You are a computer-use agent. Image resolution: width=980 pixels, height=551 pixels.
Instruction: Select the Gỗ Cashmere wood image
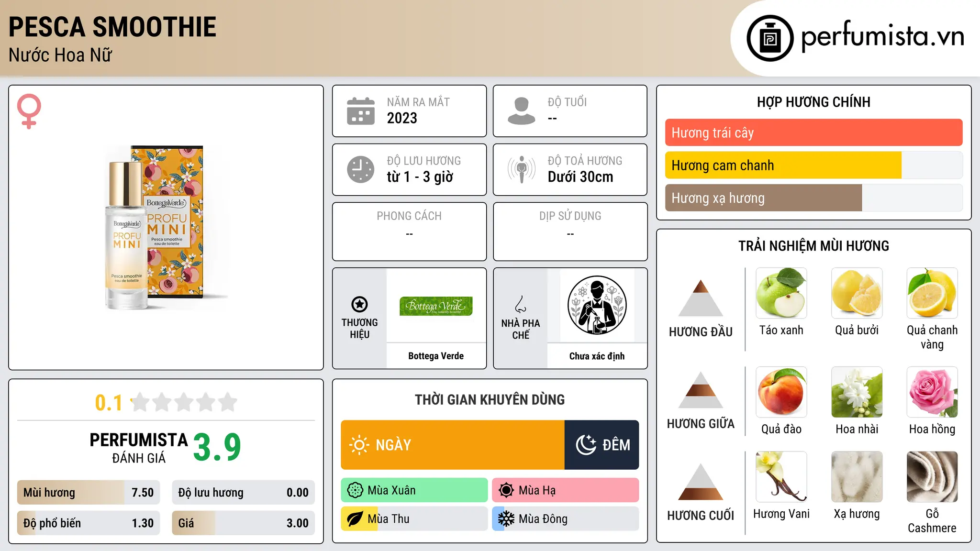point(932,477)
